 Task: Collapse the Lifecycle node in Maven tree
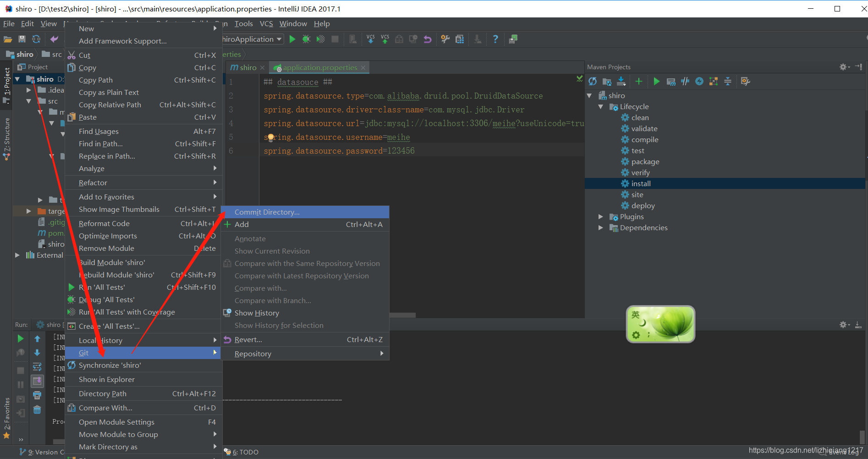(600, 107)
